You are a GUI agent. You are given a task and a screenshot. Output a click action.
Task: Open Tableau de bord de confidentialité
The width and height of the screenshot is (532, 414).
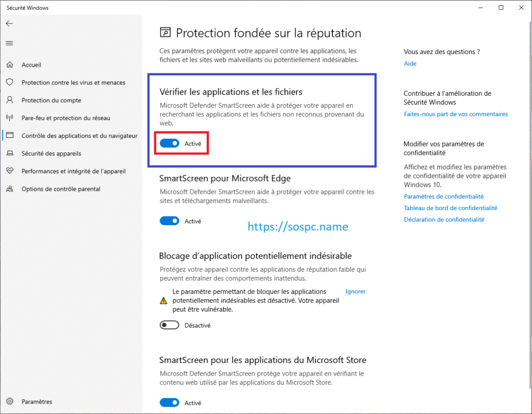point(450,208)
